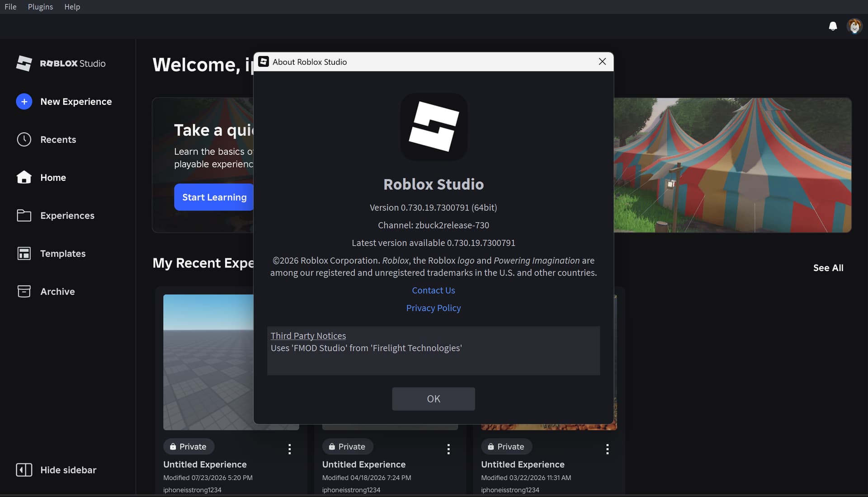868x497 pixels.
Task: Click the Modified 04/18/2026 7:24 PM text
Action: (367, 478)
